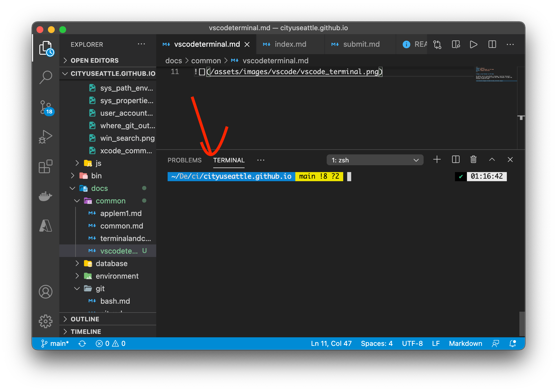Open the Extensions view
The height and width of the screenshot is (392, 557).
click(x=46, y=166)
